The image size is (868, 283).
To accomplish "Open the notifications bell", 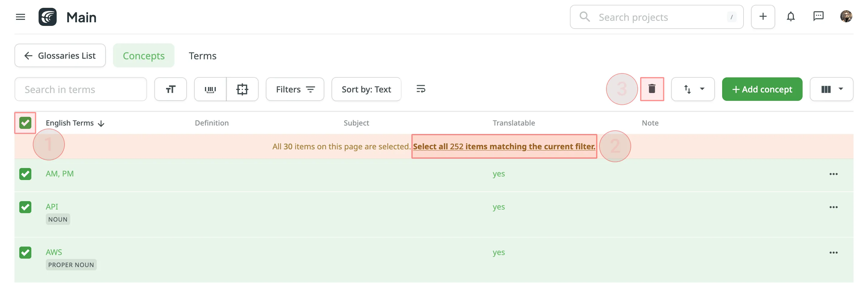I will click(x=791, y=17).
